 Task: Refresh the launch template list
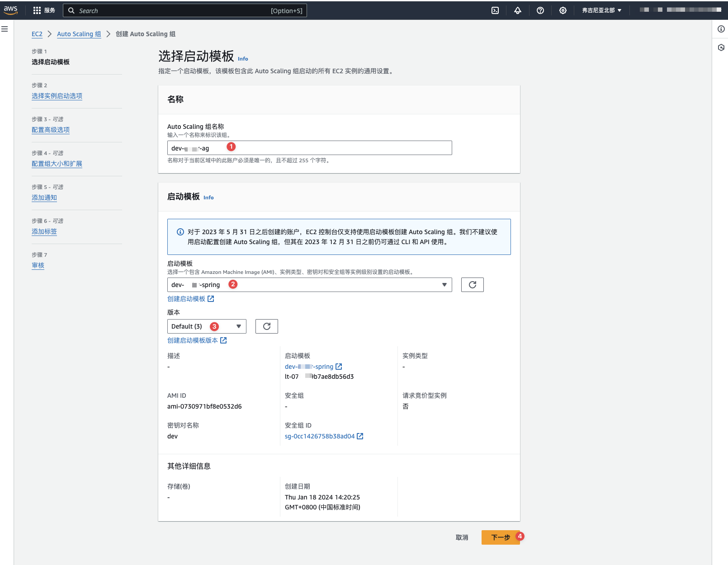tap(473, 285)
